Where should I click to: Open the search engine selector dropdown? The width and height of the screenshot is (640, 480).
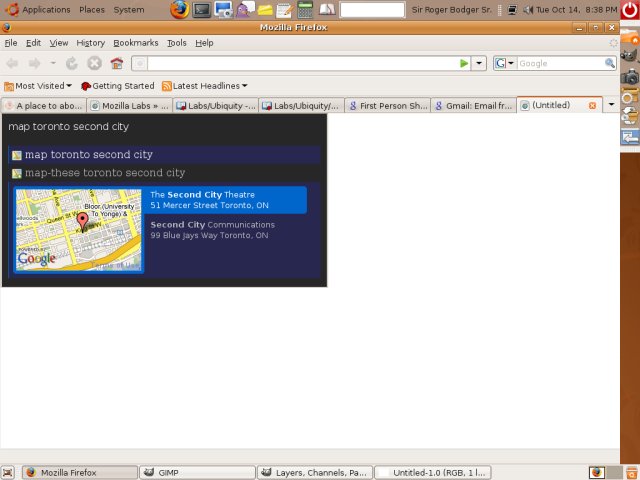point(505,63)
